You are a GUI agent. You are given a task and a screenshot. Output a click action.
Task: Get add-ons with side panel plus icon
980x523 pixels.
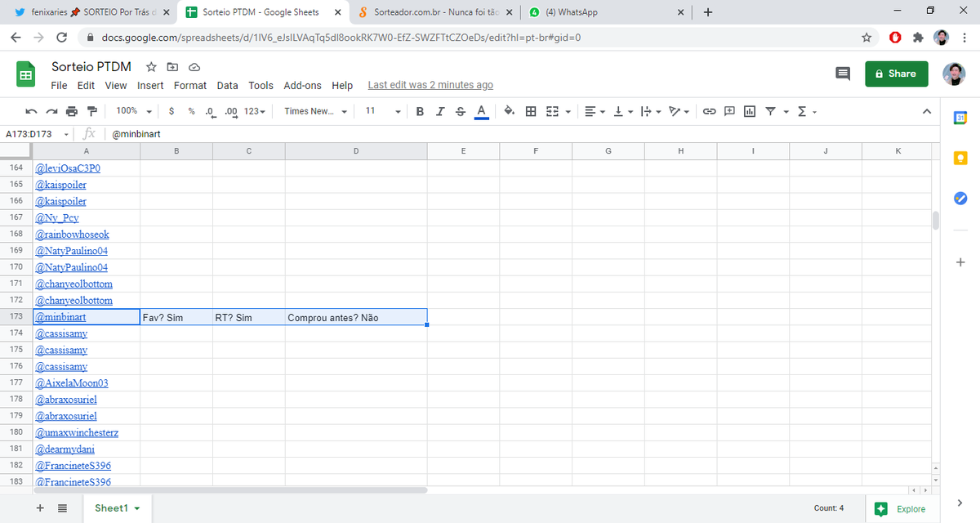click(x=960, y=262)
